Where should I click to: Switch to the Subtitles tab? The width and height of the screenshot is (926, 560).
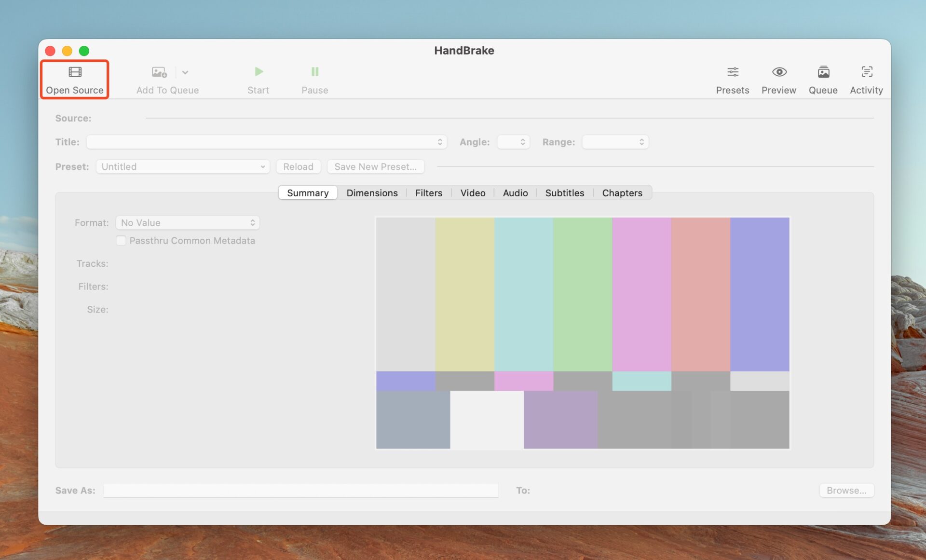pyautogui.click(x=564, y=193)
